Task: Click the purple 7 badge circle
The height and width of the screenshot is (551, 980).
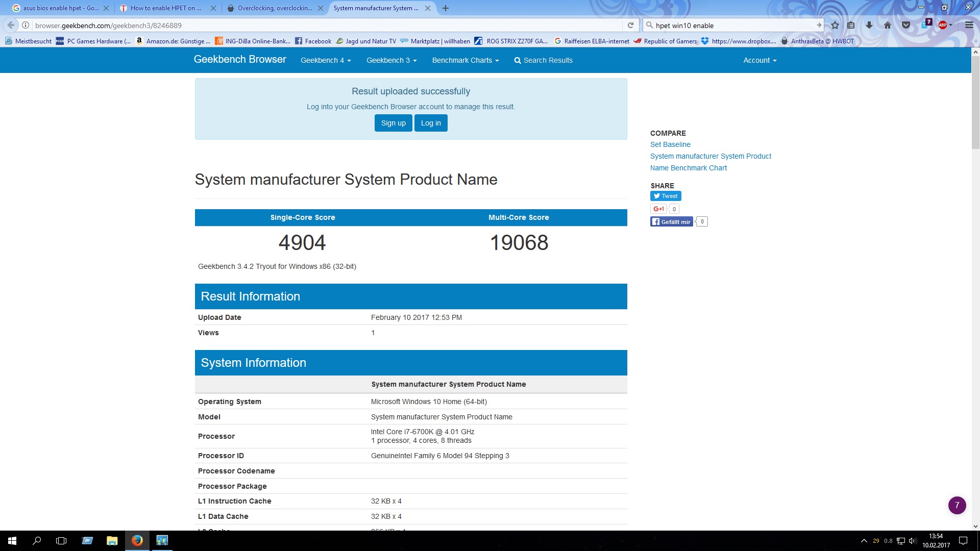Action: tap(957, 505)
